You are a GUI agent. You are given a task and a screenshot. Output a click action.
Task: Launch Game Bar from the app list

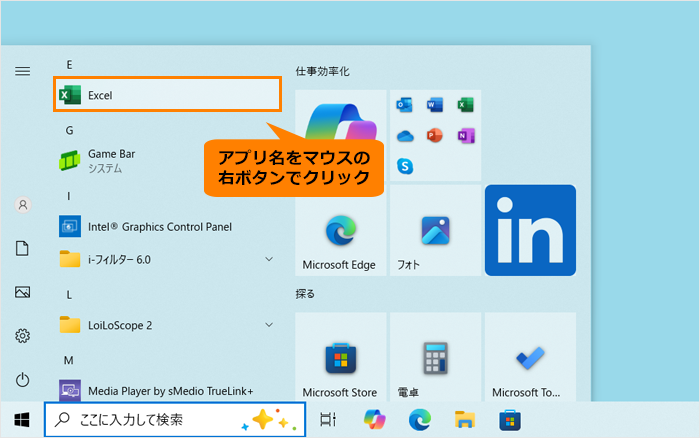click(167, 161)
